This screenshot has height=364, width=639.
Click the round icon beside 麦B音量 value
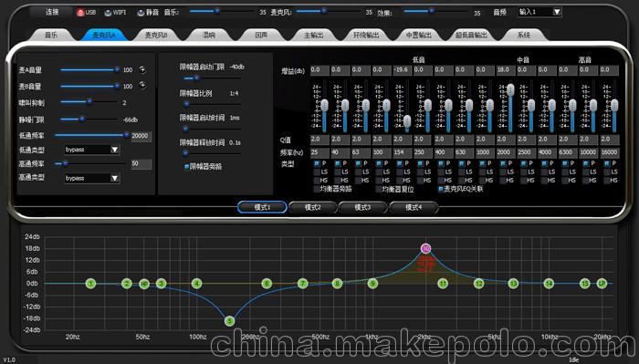tap(142, 85)
